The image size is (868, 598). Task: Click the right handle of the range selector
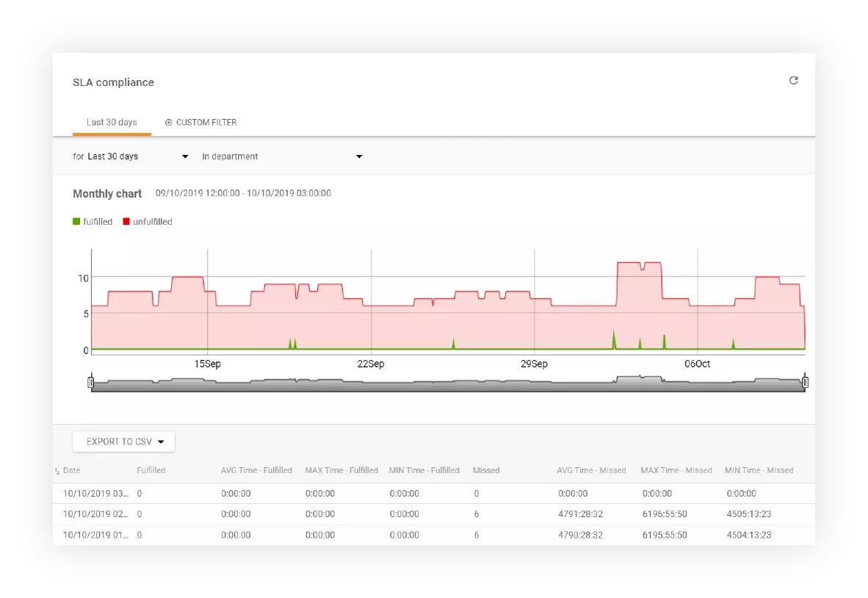pyautogui.click(x=806, y=381)
